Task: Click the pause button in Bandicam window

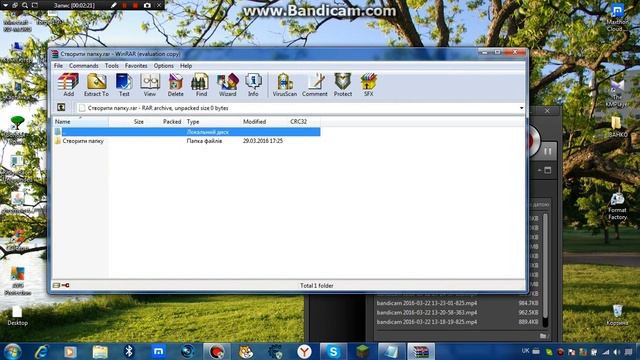Action: pyautogui.click(x=547, y=151)
